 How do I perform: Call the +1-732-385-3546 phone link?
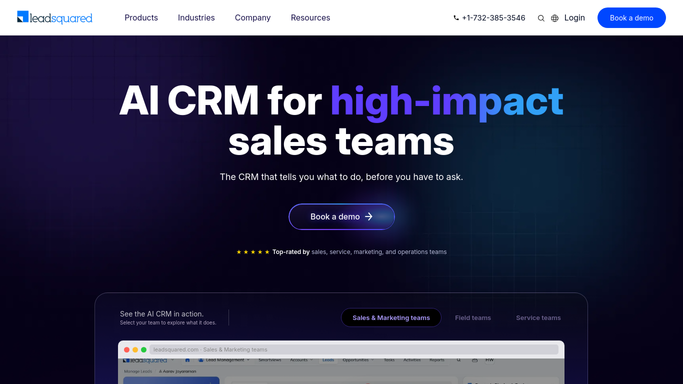coord(494,18)
